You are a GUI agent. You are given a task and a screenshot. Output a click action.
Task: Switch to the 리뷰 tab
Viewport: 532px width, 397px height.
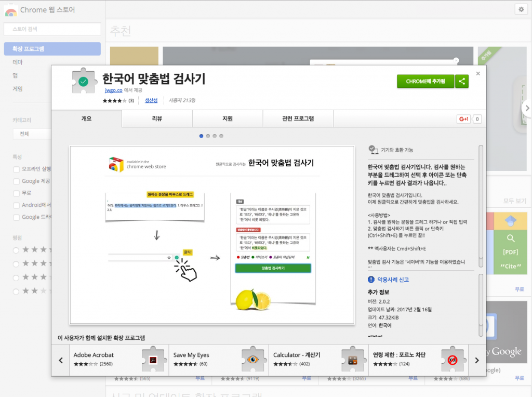pos(157,118)
